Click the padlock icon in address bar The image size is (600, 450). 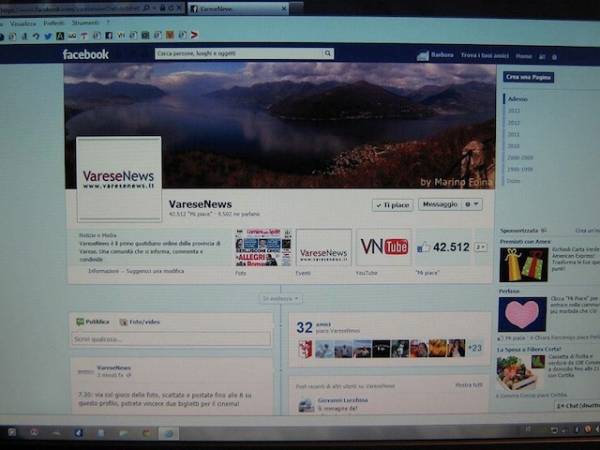point(162,8)
